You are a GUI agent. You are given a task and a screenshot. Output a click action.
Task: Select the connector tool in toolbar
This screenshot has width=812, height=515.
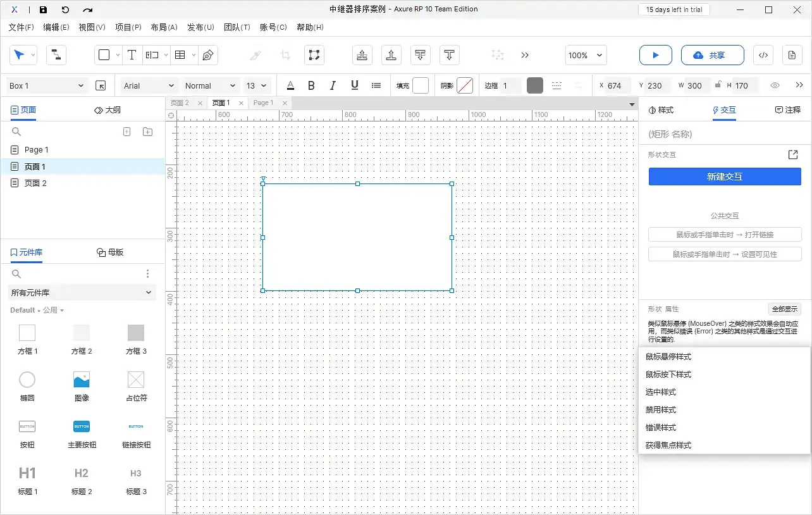[56, 55]
